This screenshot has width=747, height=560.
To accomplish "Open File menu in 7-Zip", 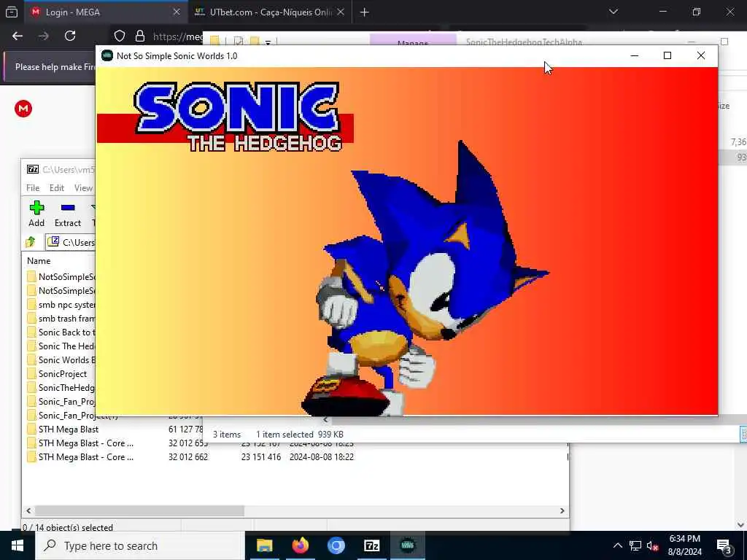I will coord(33,187).
